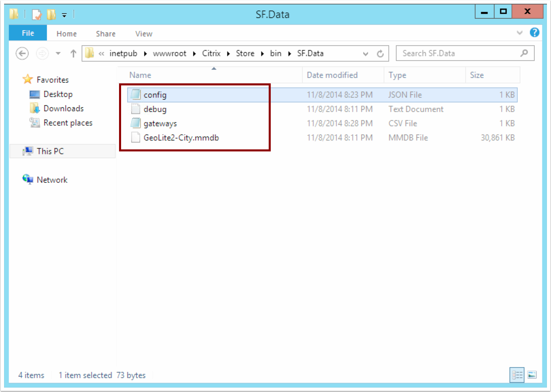This screenshot has width=551, height=392.
Task: Click the Search SF.Data input field
Action: pyautogui.click(x=459, y=53)
